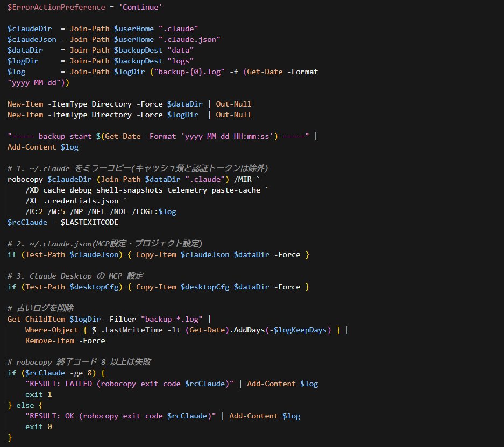Click the $LASTEXITCODE variable
This screenshot has width=504, height=447.
coord(89,222)
